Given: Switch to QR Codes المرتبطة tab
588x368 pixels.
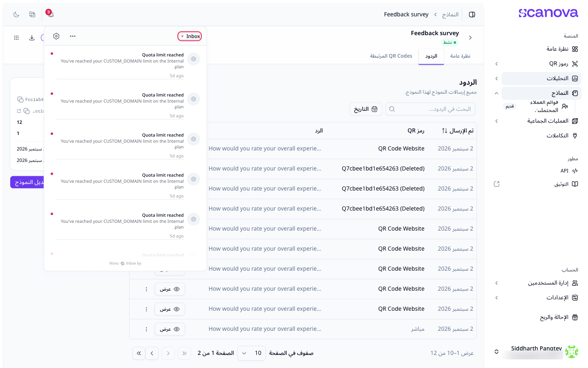Looking at the screenshot, I should tap(391, 56).
